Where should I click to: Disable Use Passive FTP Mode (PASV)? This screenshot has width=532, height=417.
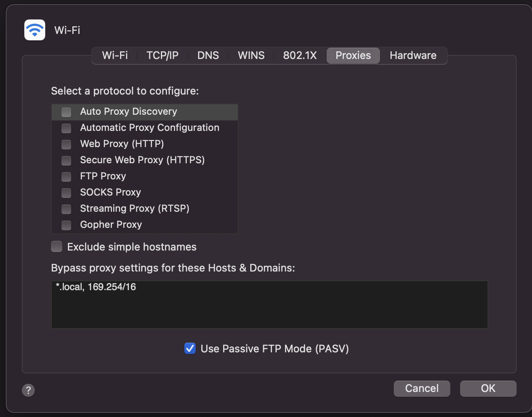[190, 348]
